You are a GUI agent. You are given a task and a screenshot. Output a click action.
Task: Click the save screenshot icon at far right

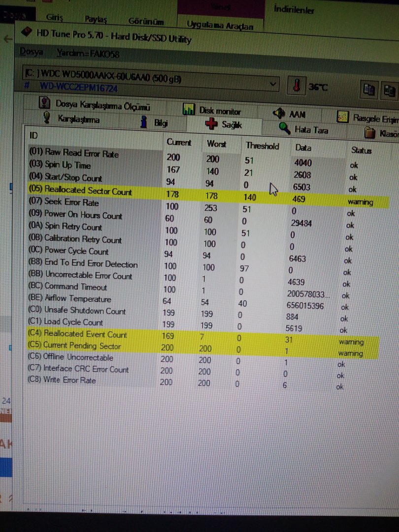(389, 91)
